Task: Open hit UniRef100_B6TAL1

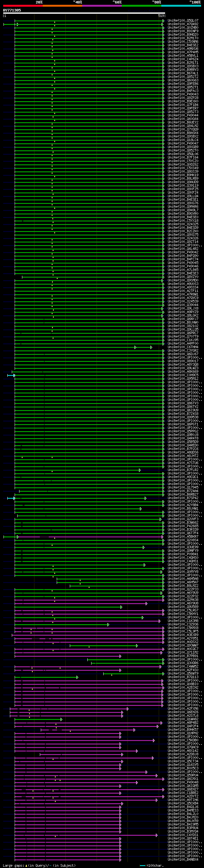Action: [183, 73]
